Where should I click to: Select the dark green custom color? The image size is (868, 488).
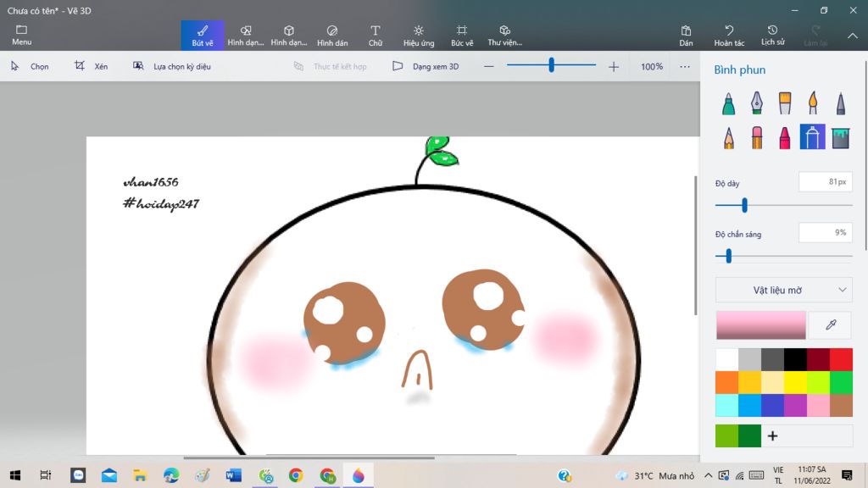point(749,436)
